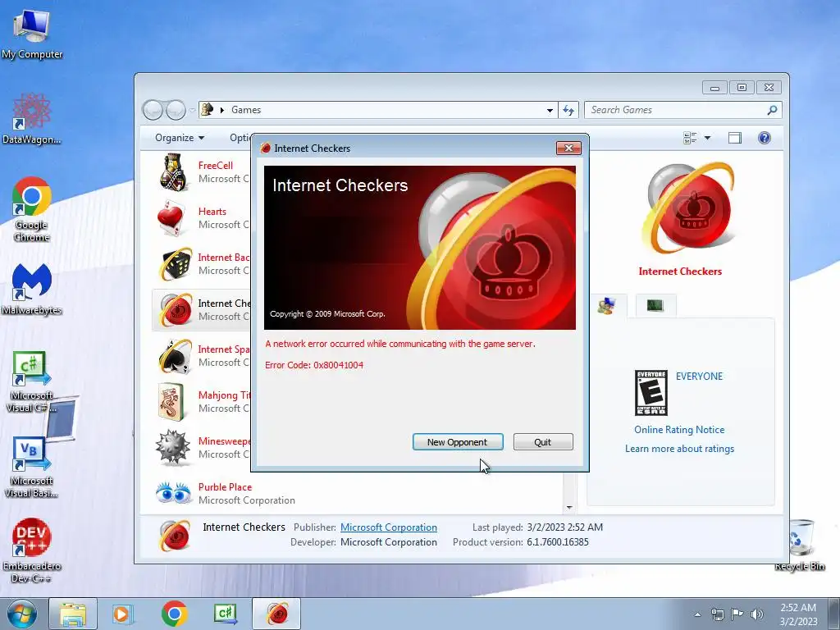Click the EVERYONE rating link
840x630 pixels.
point(699,376)
